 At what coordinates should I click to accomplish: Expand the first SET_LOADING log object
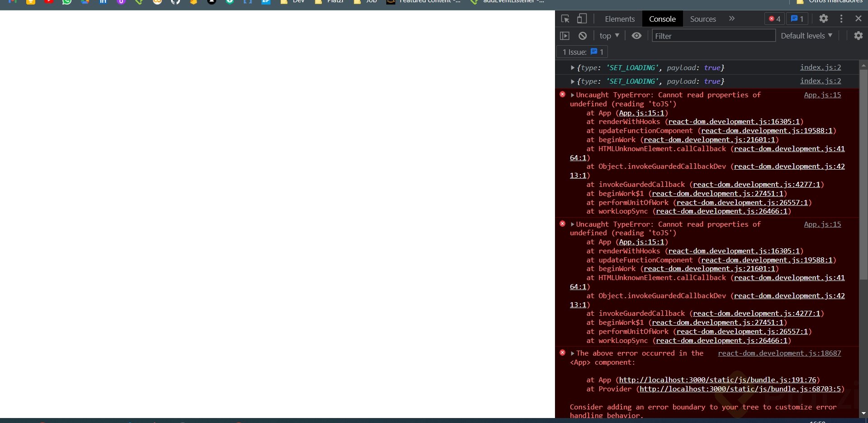point(573,68)
